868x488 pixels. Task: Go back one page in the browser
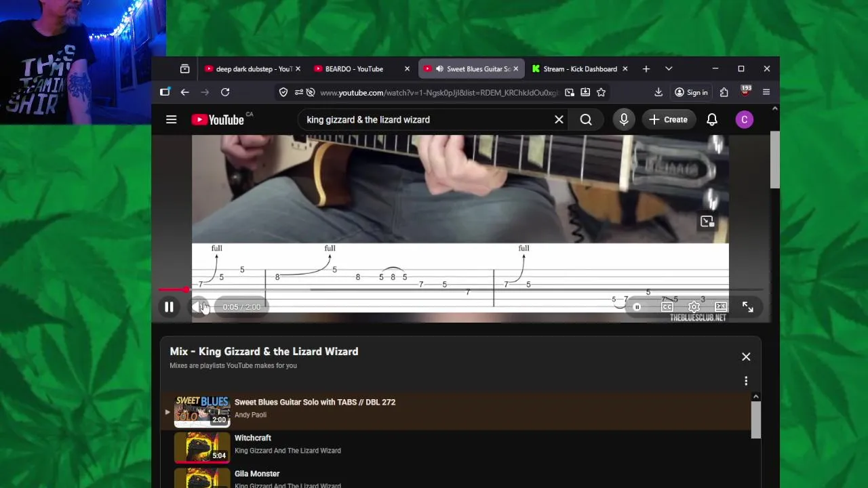click(185, 92)
